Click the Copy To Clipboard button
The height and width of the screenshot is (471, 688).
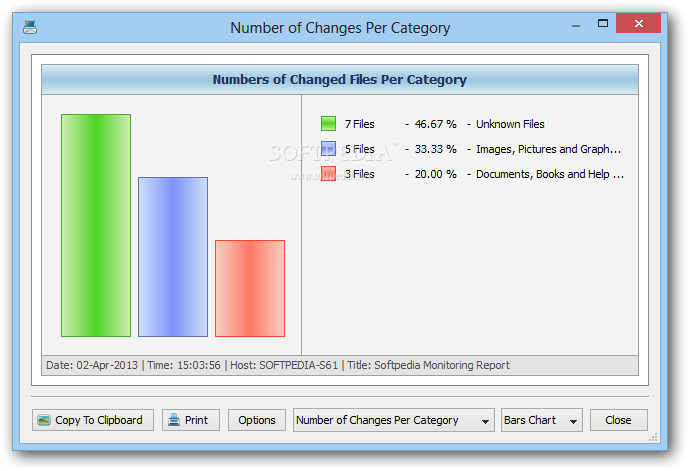click(93, 420)
